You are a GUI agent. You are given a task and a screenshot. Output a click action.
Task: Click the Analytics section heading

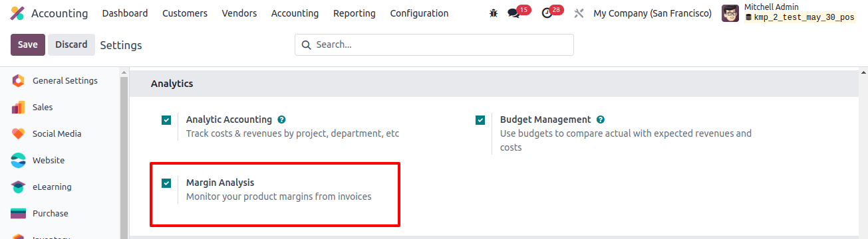(172, 84)
